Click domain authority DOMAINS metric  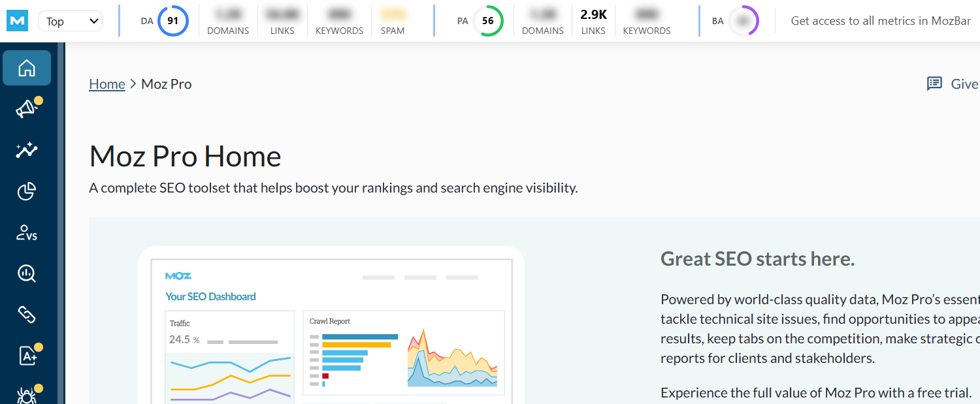coord(228,21)
